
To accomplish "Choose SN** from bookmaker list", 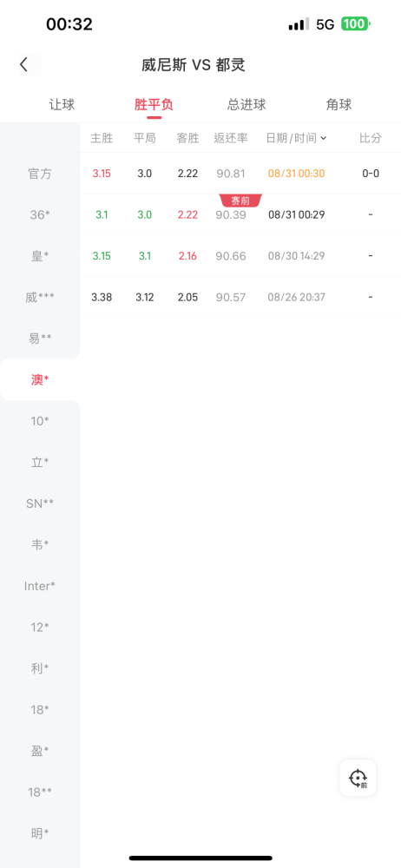I will coord(40,503).
